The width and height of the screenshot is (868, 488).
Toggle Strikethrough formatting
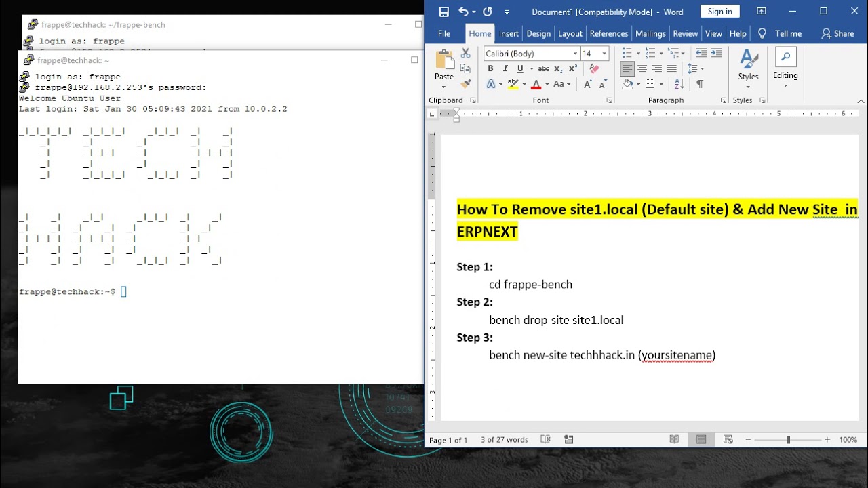pos(543,68)
